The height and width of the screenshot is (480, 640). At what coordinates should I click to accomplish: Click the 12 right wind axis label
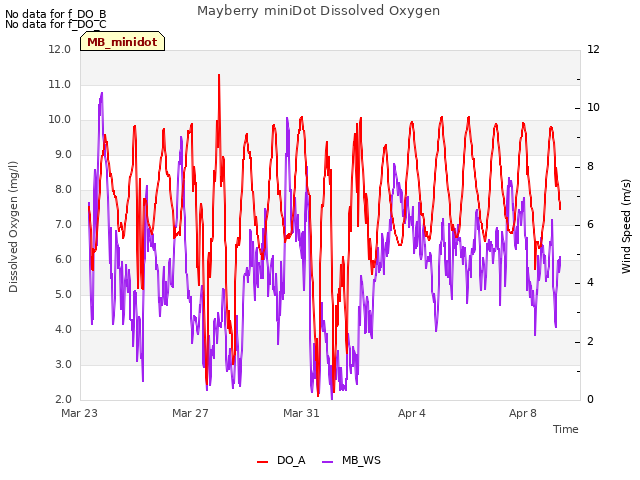click(593, 49)
